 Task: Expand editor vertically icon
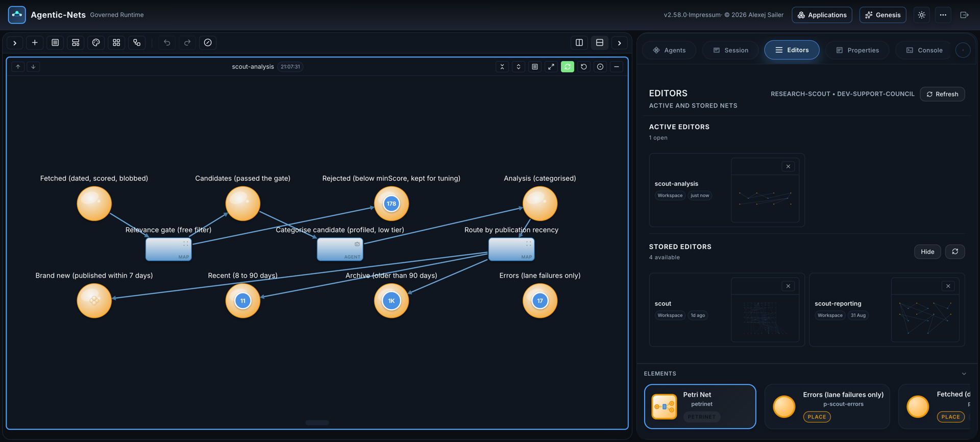pyautogui.click(x=519, y=67)
